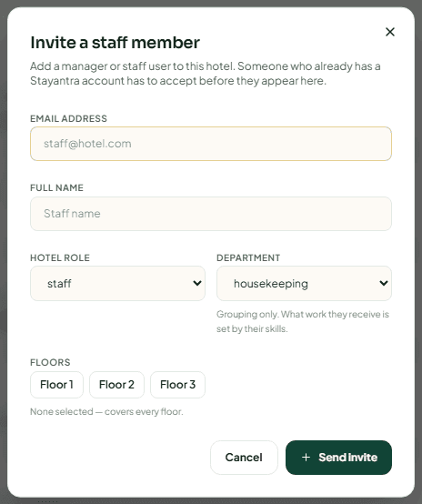Screen dimensions: 422x504
Task: Click 'None selected — covers every floor.' hint
Action: 106,412
